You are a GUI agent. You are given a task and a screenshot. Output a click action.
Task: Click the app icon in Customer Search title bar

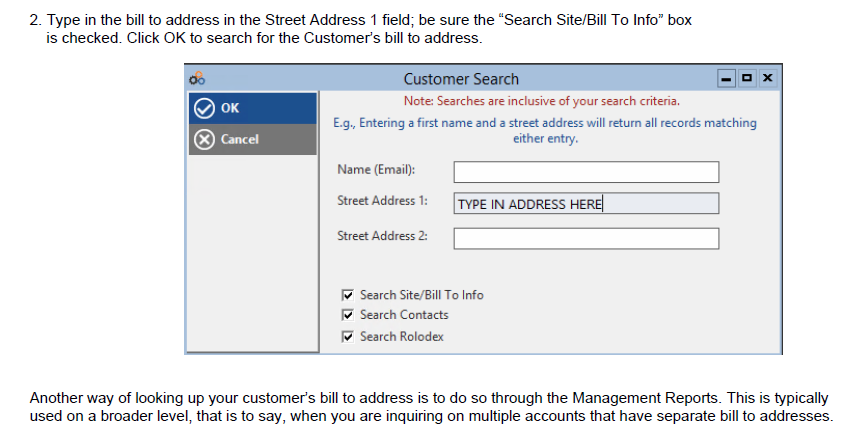pos(195,78)
